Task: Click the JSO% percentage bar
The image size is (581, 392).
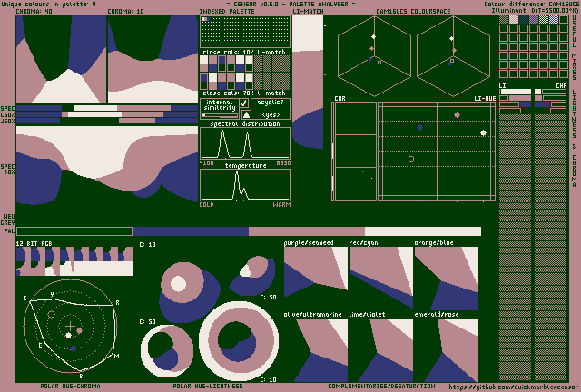Action: [107, 121]
